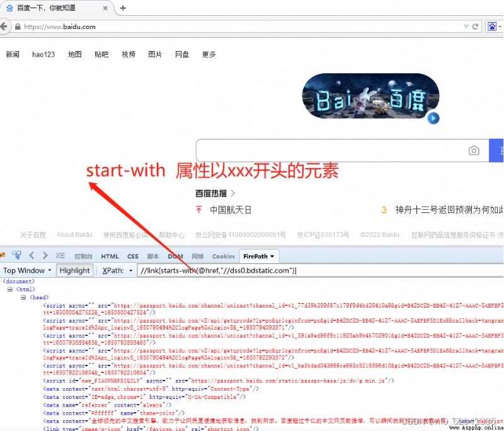This screenshot has height=431, width=504.
Task: Select the document node in the tree
Action: (19, 281)
